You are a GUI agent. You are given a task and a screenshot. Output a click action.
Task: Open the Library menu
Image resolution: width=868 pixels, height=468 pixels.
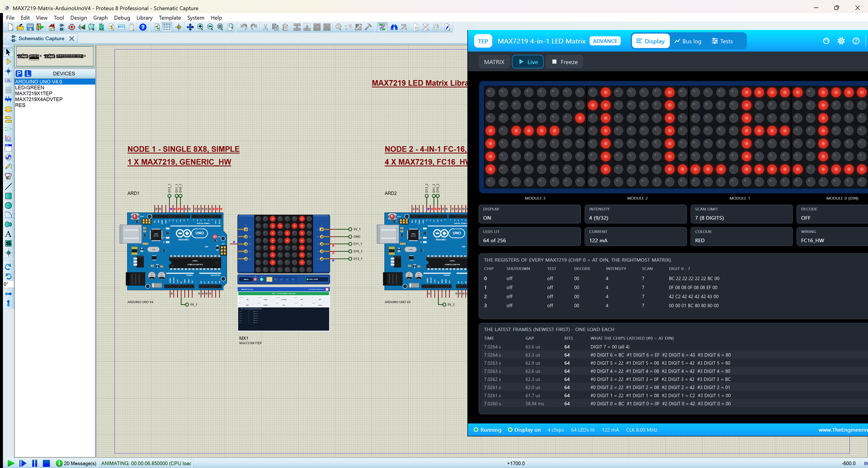tap(144, 18)
